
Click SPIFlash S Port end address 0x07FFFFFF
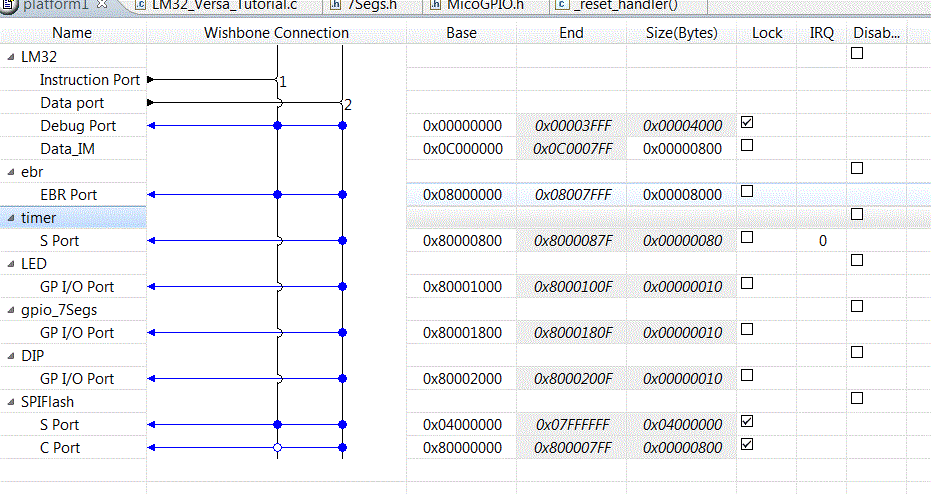[572, 425]
